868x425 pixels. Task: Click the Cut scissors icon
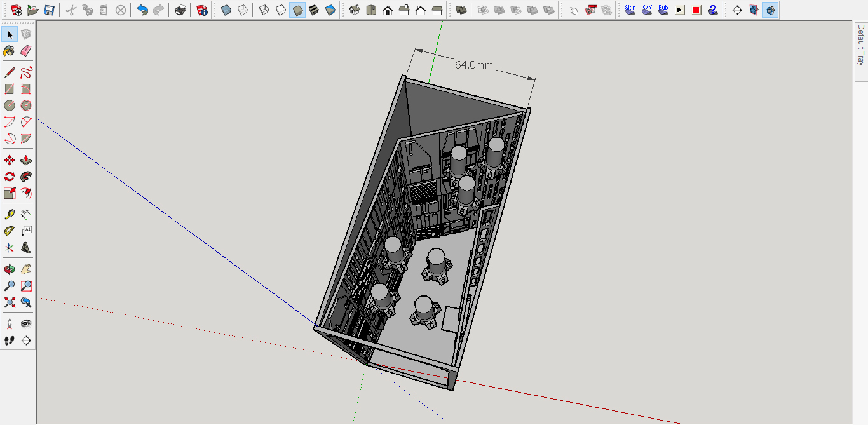click(71, 10)
